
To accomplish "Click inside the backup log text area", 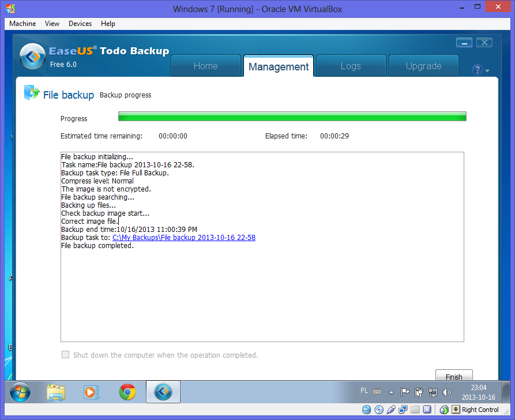I will point(262,247).
